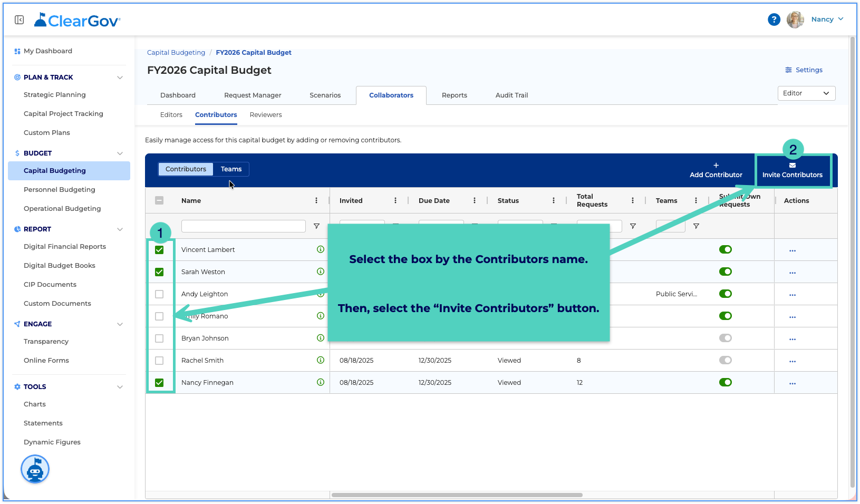Enable the submit own requests toggle for Rachel Smith
The height and width of the screenshot is (504, 860).
726,360
